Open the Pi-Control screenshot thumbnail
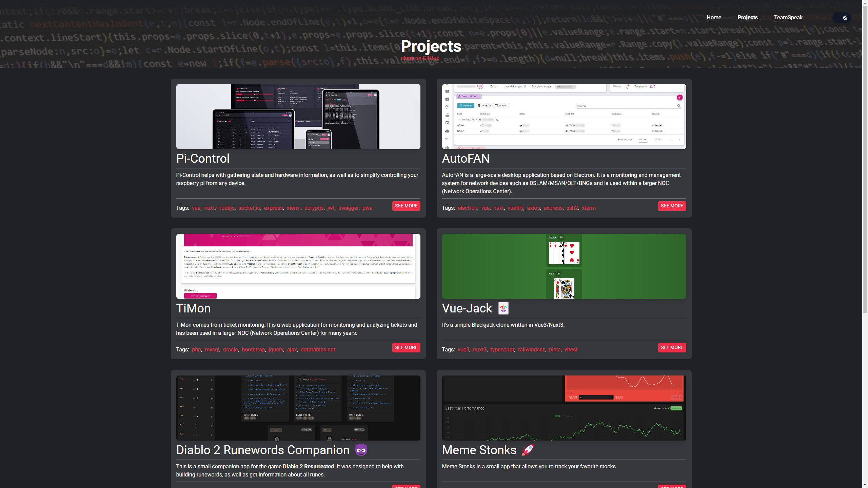The image size is (868, 488). [x=298, y=117]
